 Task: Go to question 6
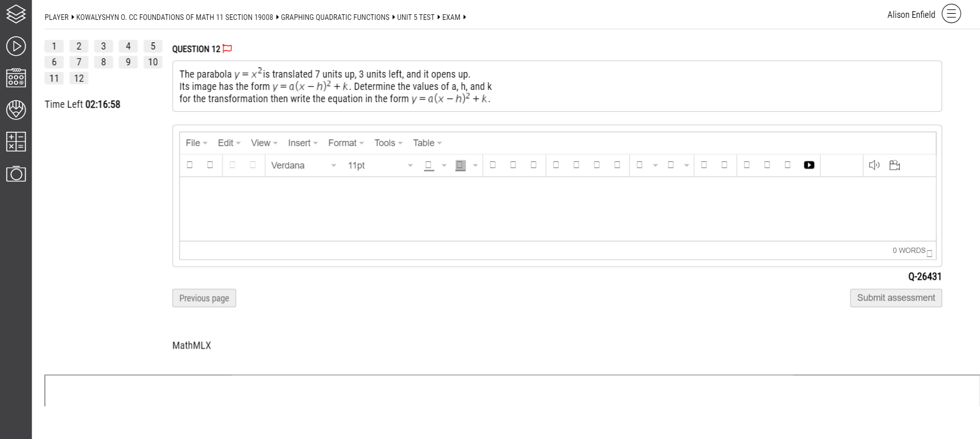click(x=54, y=62)
